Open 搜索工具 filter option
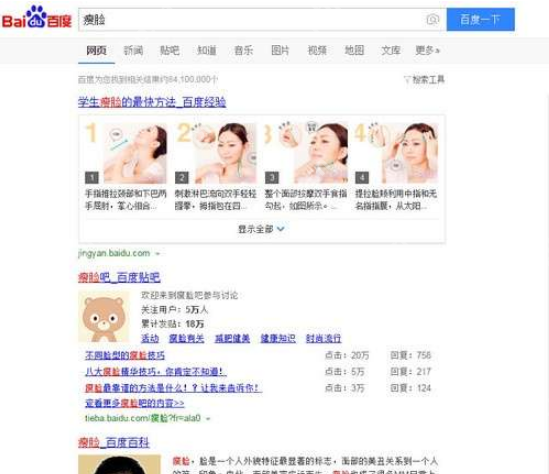 [424, 79]
